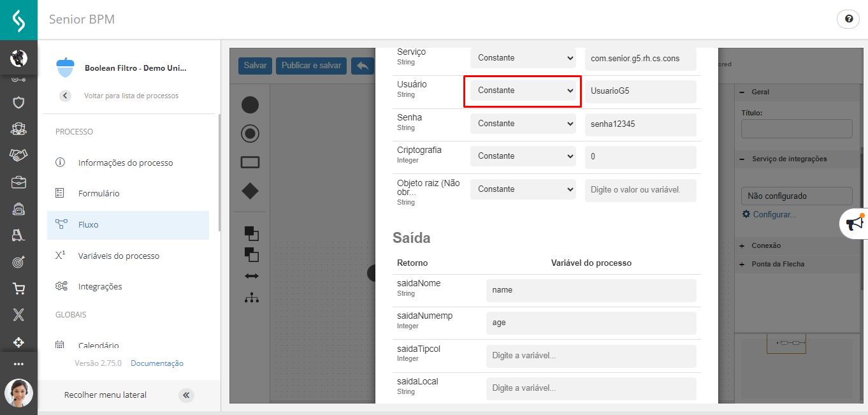This screenshot has width=868, height=415.
Task: Select the filled circle start event shape
Action: pos(250,105)
